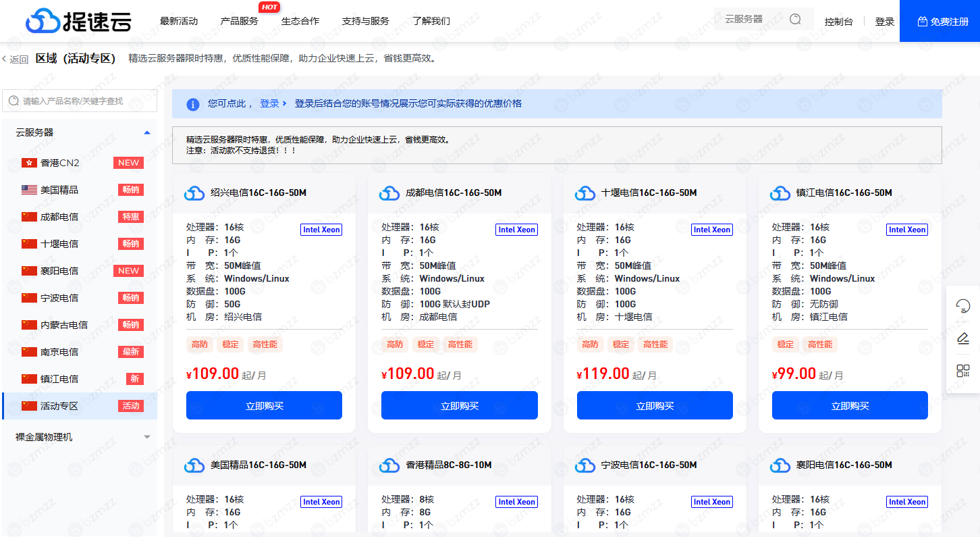Viewport: 980px width, 537px height.
Task: Click the ¥99.00 price on 镇江电信 card
Action: click(794, 374)
